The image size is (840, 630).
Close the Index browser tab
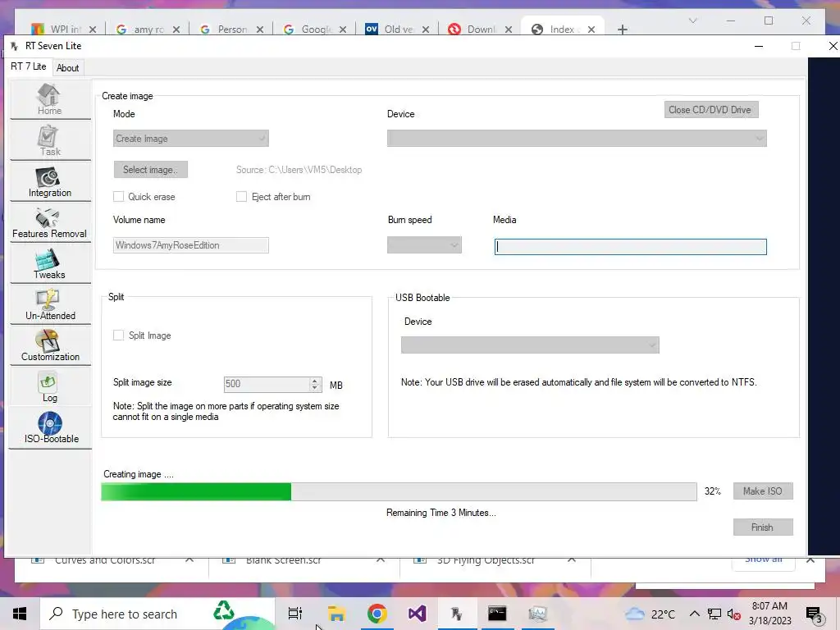(591, 30)
